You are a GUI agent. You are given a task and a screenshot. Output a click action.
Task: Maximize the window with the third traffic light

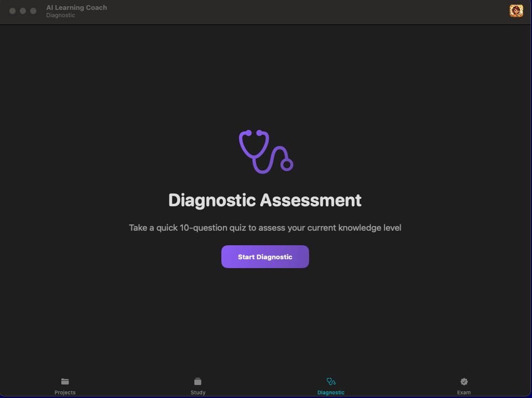click(33, 11)
